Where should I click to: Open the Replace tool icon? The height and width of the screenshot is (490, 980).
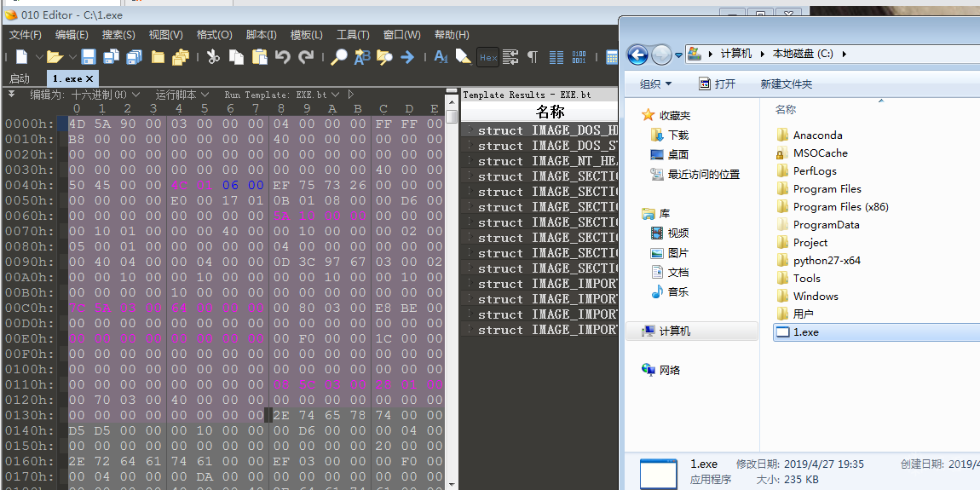click(362, 57)
